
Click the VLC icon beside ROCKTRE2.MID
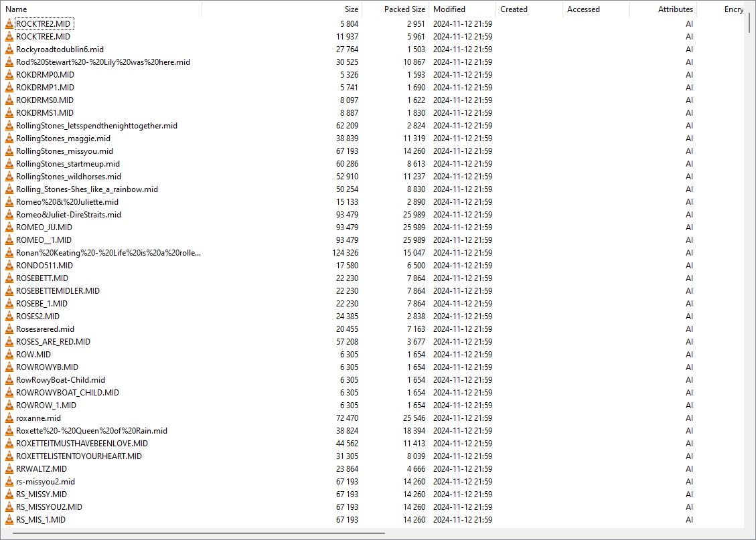point(9,23)
